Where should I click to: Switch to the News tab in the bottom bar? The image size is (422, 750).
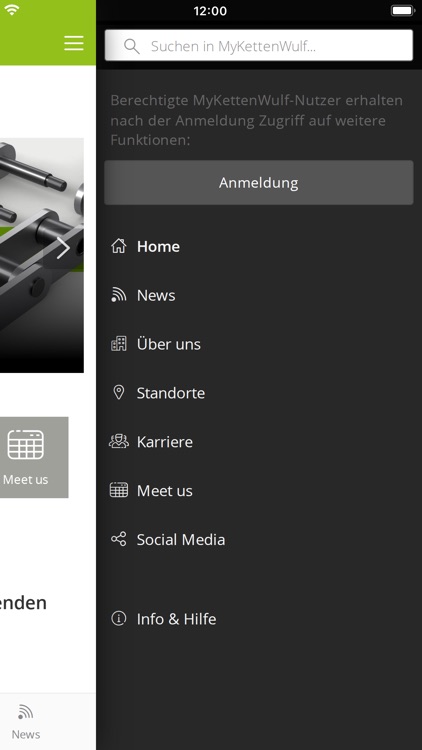26,722
